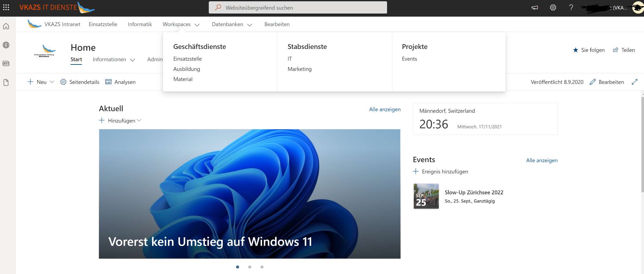
Task: Select the second carousel dot
Action: [250, 267]
